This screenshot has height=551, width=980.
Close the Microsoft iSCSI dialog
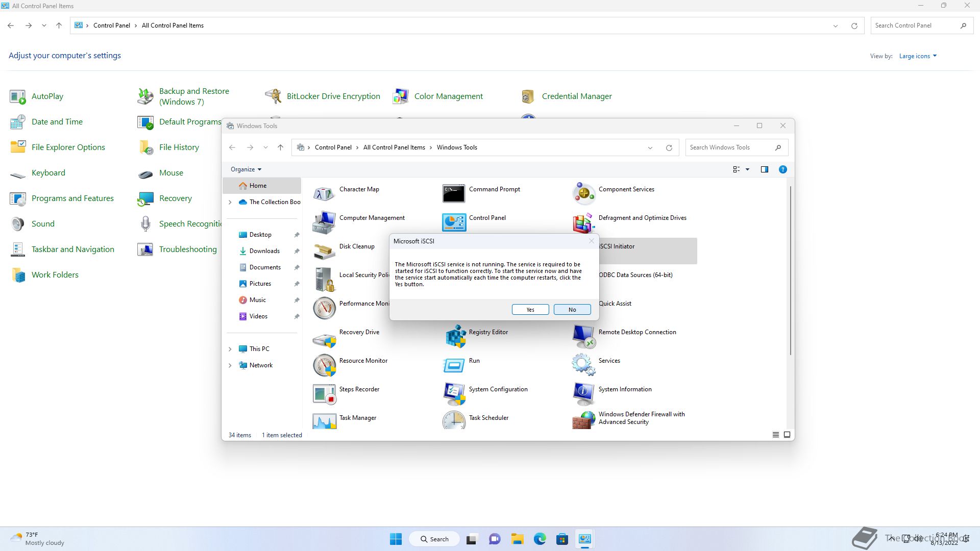click(x=591, y=241)
